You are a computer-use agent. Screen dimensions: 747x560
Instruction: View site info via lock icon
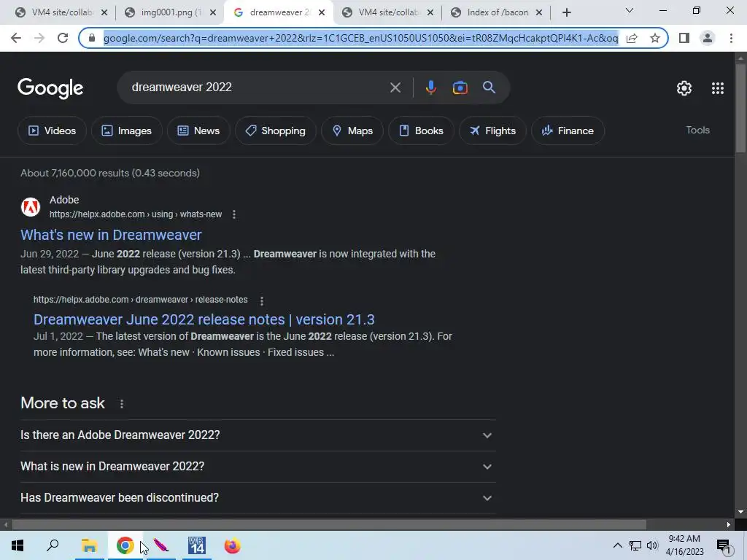click(x=93, y=38)
